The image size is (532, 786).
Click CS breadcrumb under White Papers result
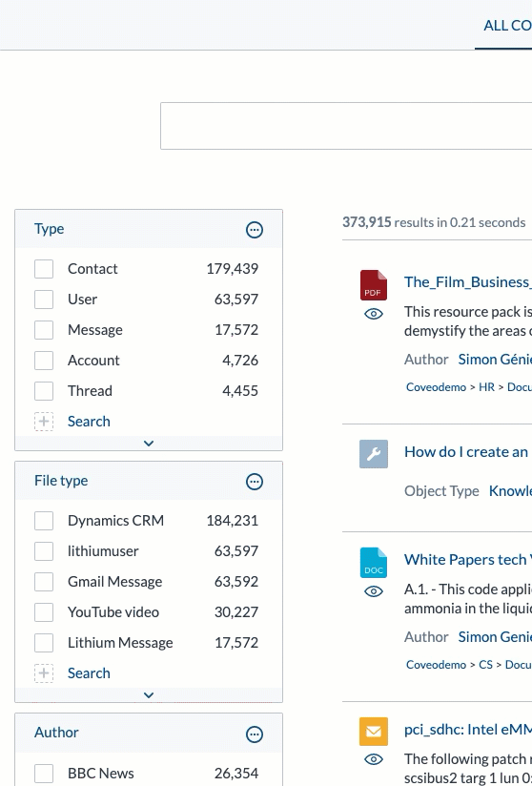(485, 665)
